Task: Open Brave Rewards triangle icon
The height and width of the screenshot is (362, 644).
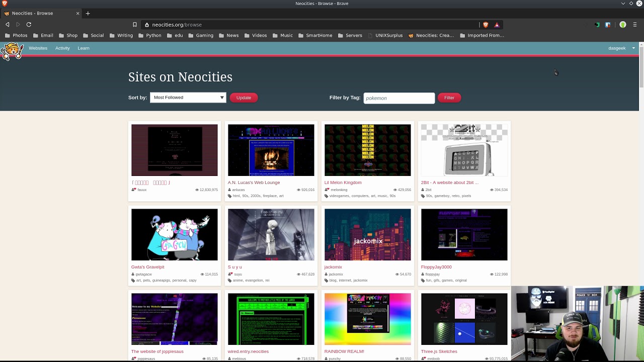Action: (x=497, y=25)
